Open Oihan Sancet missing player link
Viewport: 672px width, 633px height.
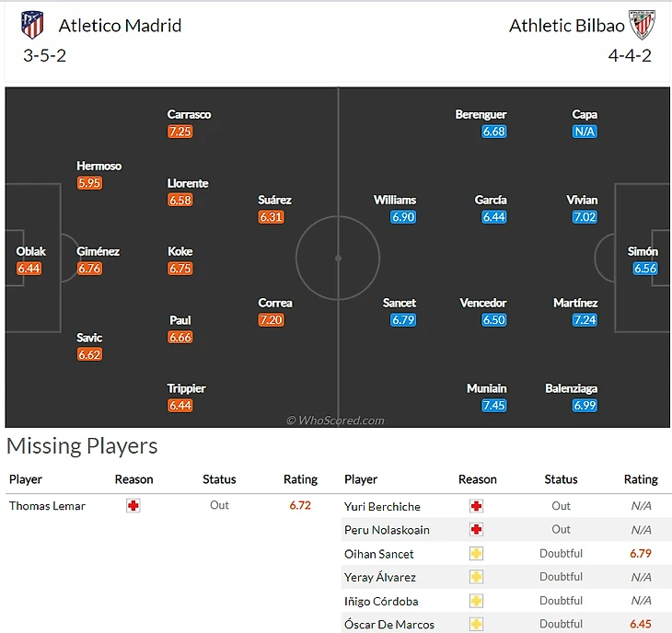[x=378, y=554]
